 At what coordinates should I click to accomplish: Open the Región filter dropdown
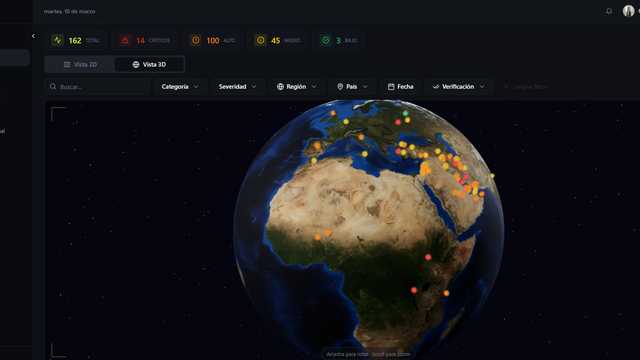[297, 87]
